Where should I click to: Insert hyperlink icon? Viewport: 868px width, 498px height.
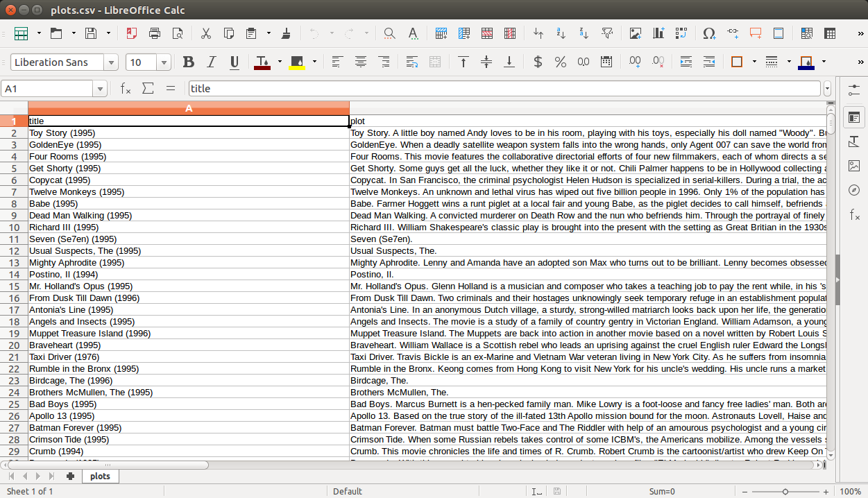(733, 33)
